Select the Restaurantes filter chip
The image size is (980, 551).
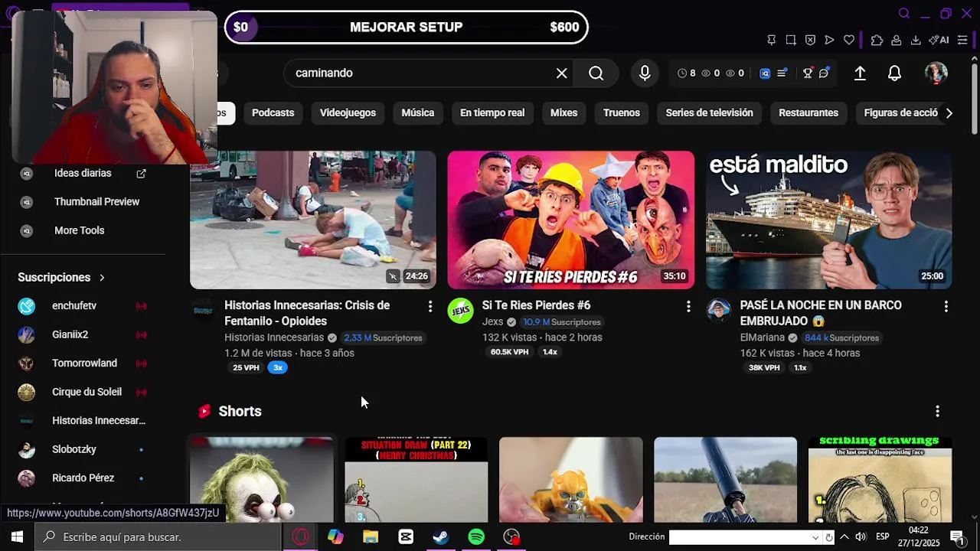tap(808, 113)
